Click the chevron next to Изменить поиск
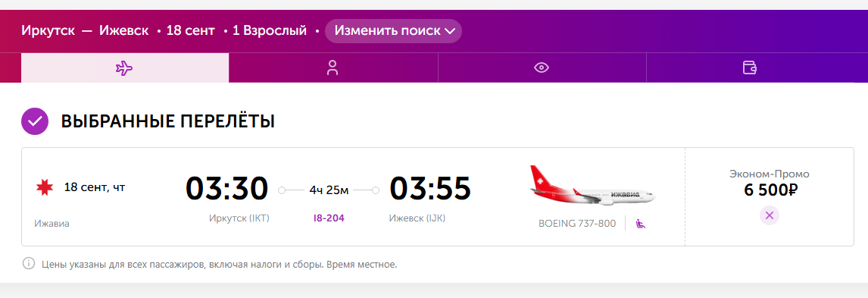Screen dimensions: 868x298 click(449, 32)
